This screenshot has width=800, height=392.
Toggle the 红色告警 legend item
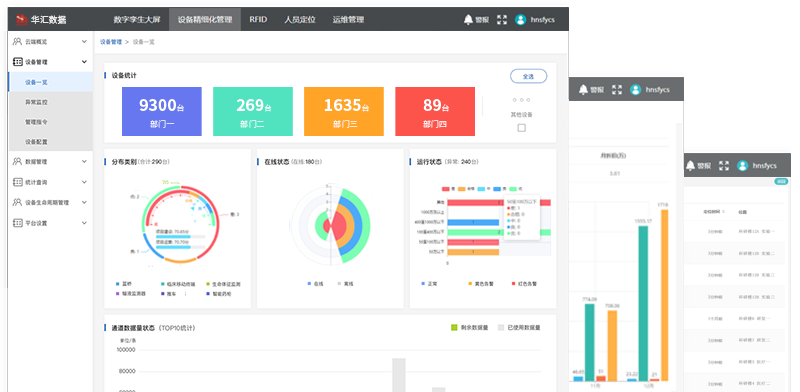524,283
